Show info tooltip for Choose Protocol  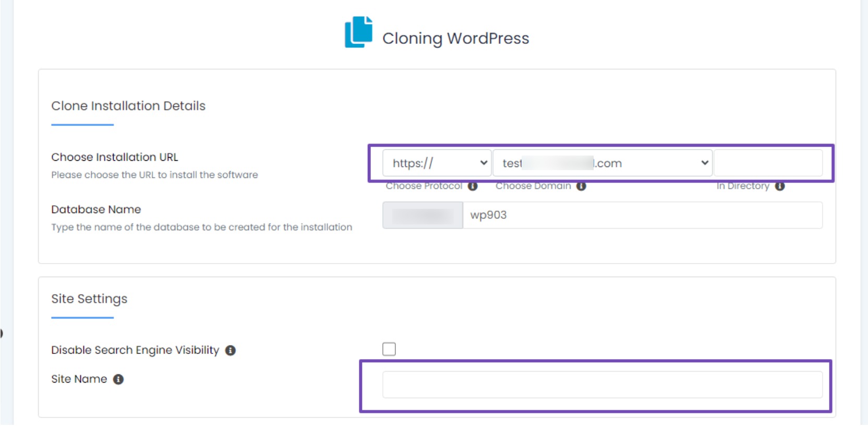pos(473,186)
